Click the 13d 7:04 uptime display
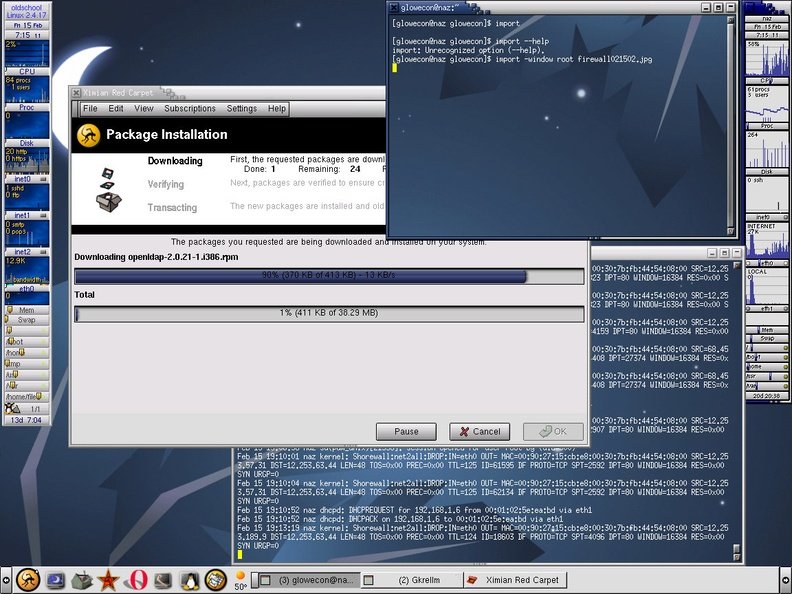 pyautogui.click(x=27, y=420)
